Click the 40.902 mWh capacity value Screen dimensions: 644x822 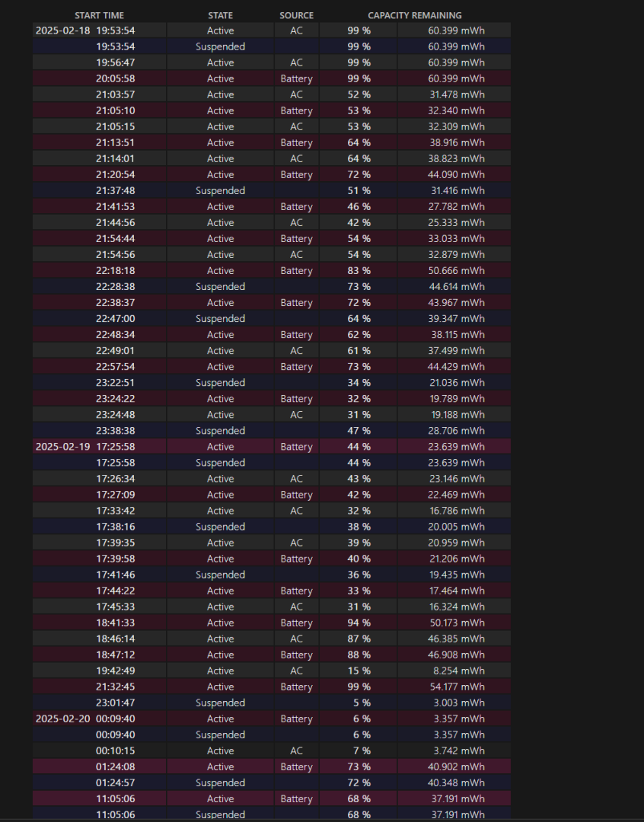457,766
